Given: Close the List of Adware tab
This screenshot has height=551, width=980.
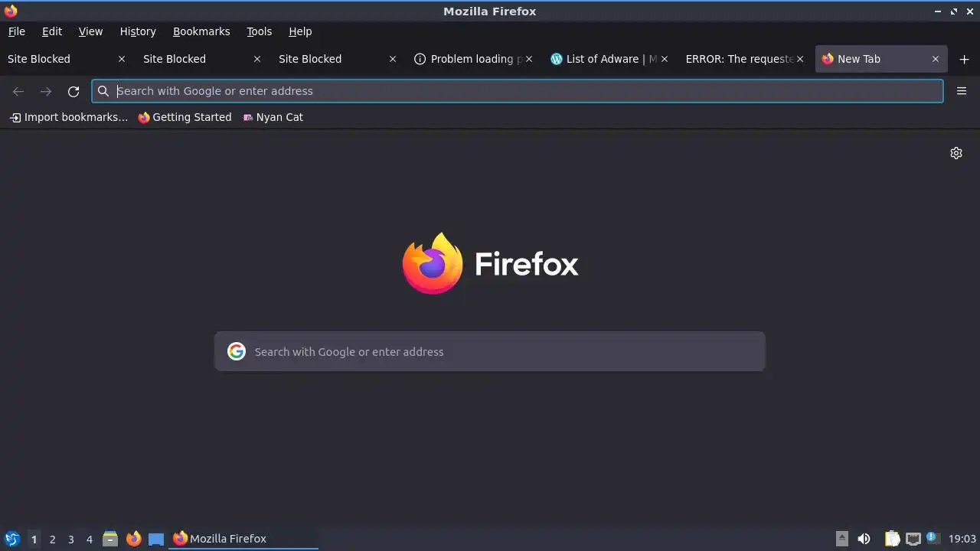Looking at the screenshot, I should tap(665, 59).
